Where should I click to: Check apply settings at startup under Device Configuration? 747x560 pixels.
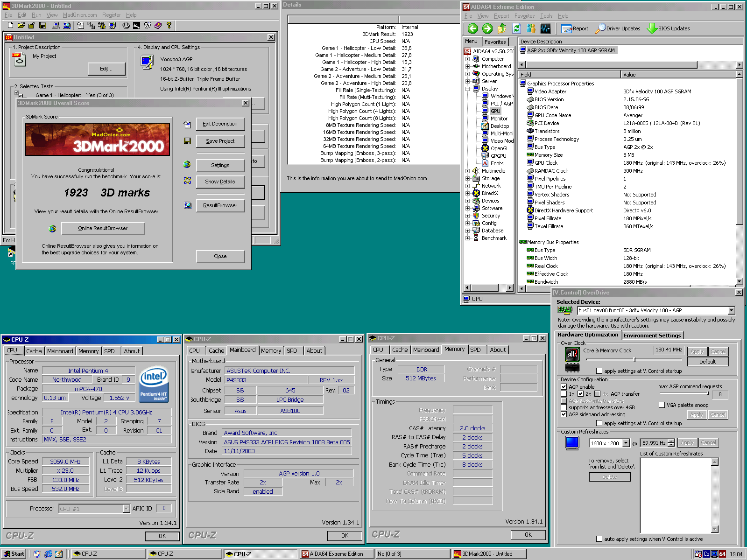click(599, 423)
